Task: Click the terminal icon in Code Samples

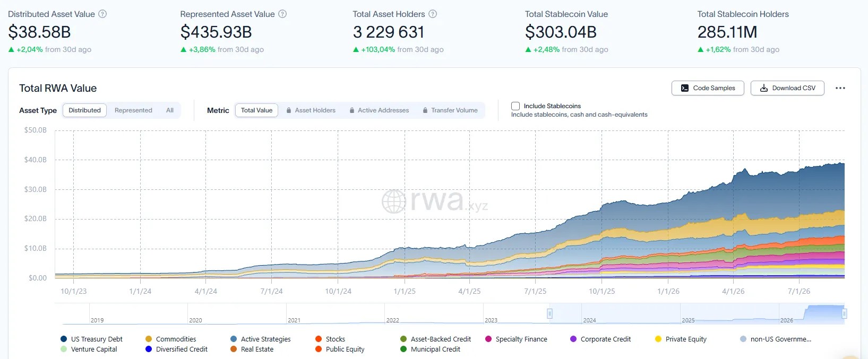Action: click(x=685, y=88)
